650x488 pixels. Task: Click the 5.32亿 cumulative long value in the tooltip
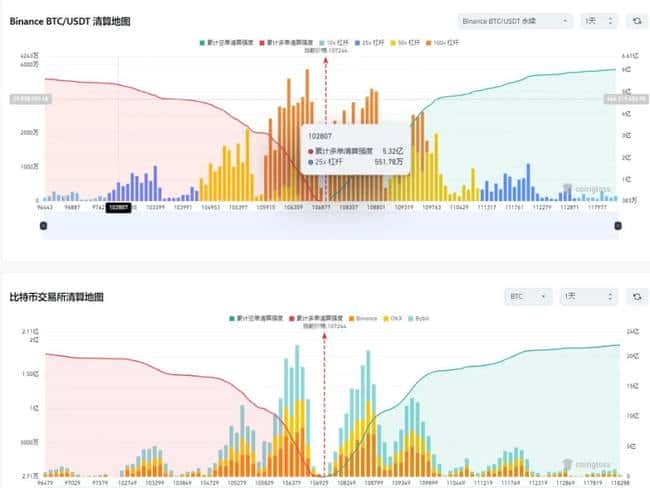coord(392,151)
